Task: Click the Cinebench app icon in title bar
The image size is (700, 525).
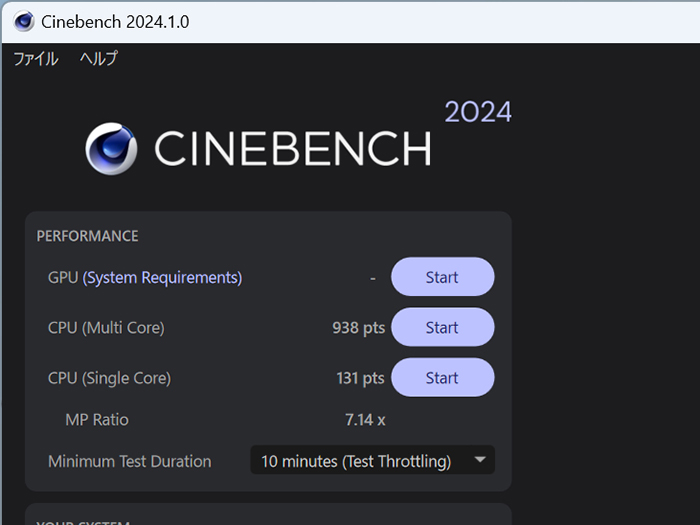Action: pos(23,21)
